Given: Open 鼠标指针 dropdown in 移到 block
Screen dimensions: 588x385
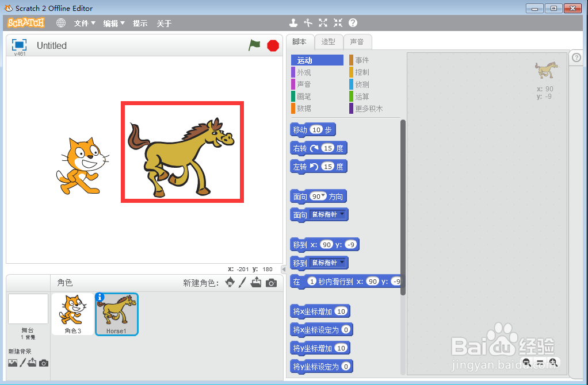Looking at the screenshot, I should (x=328, y=263).
